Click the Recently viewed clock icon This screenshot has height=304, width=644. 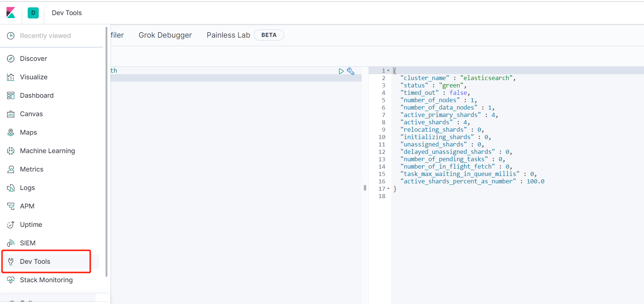pyautogui.click(x=11, y=36)
